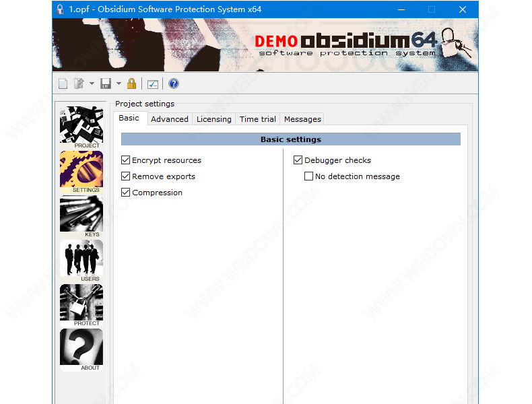Open the ABOUT sidebar section
This screenshot has width=532, height=404.
tap(81, 349)
